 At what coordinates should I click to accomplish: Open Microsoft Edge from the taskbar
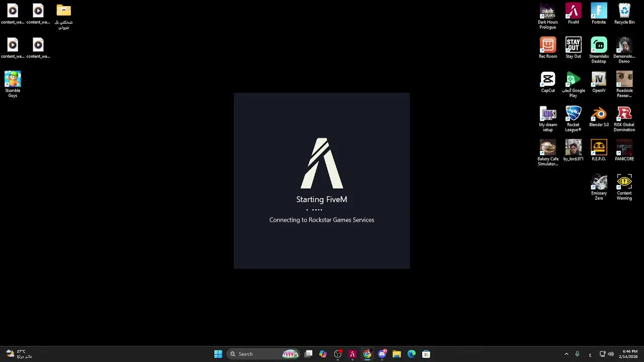(x=412, y=354)
